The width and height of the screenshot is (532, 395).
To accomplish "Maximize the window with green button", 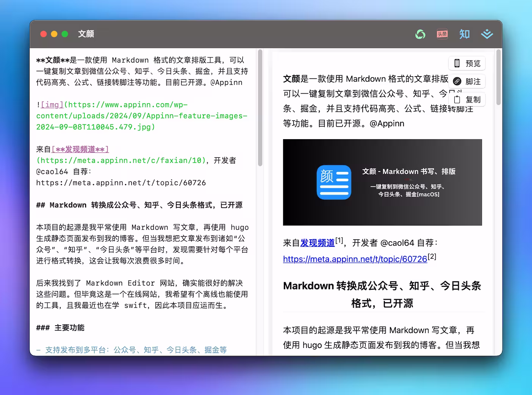I will click(x=65, y=34).
